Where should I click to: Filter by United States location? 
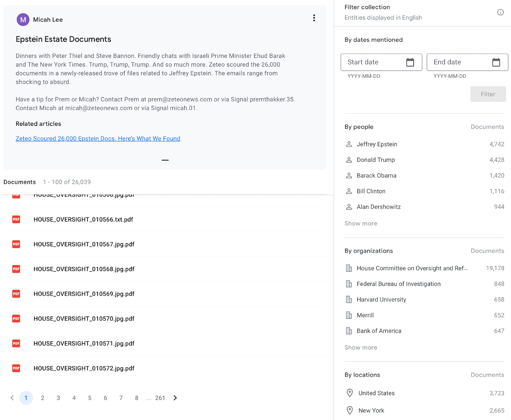pyautogui.click(x=376, y=393)
